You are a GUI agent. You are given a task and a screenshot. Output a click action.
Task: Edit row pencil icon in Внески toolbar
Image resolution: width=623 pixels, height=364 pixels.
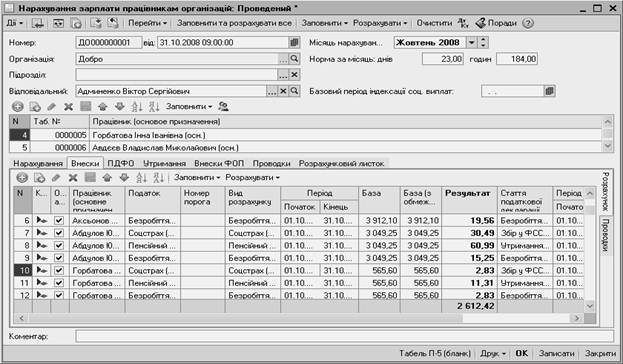coord(56,178)
